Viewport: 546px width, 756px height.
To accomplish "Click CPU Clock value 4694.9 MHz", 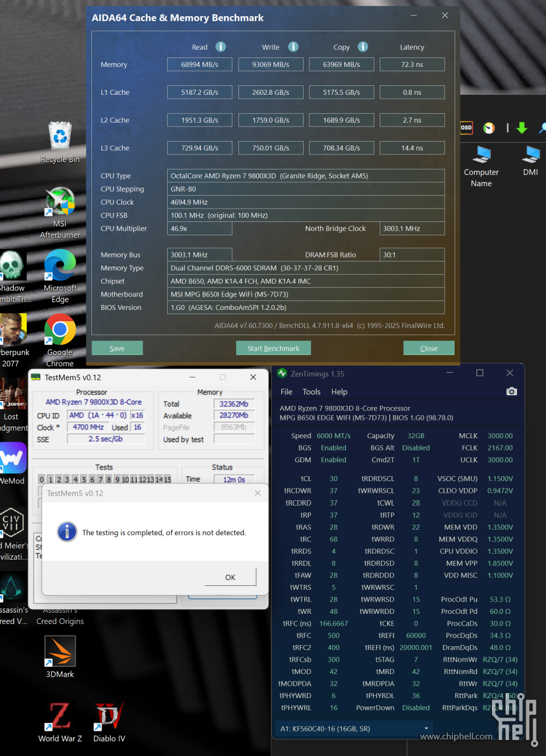I will (x=306, y=202).
